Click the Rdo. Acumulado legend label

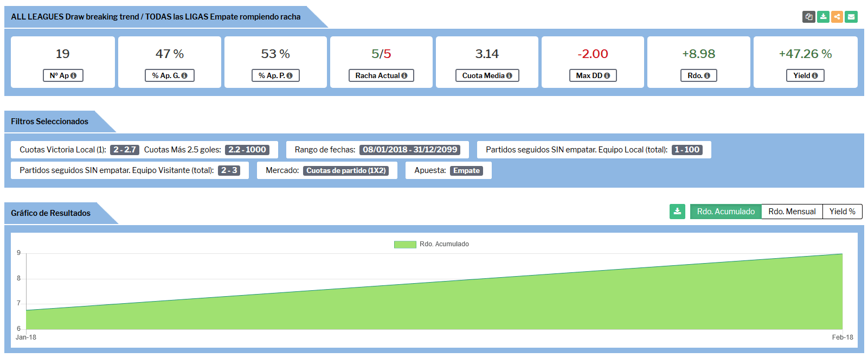pos(444,244)
